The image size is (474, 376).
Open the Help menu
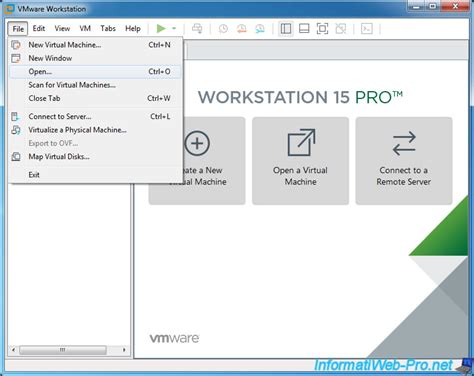pyautogui.click(x=133, y=29)
